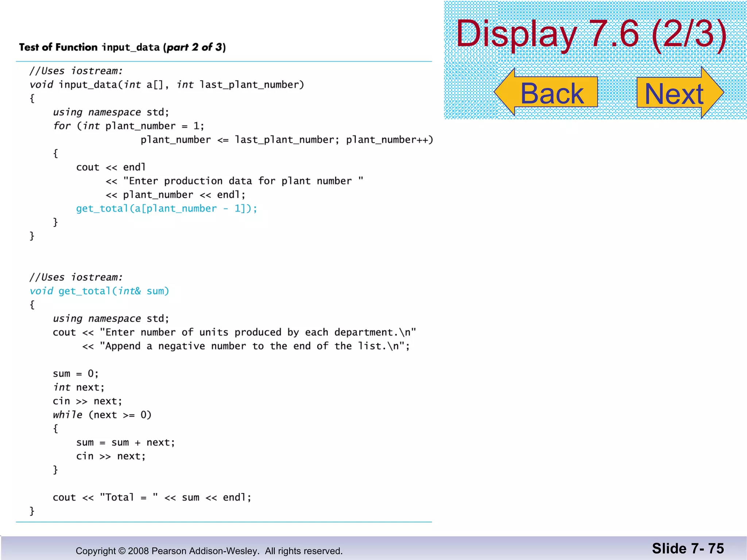Image resolution: width=747 pixels, height=560 pixels.
Task: Click the line '<< plant_number << endl;'
Action: coord(175,195)
